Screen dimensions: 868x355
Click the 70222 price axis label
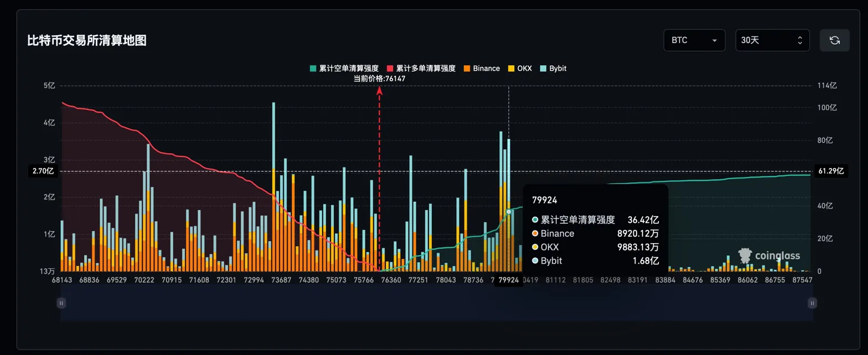144,280
